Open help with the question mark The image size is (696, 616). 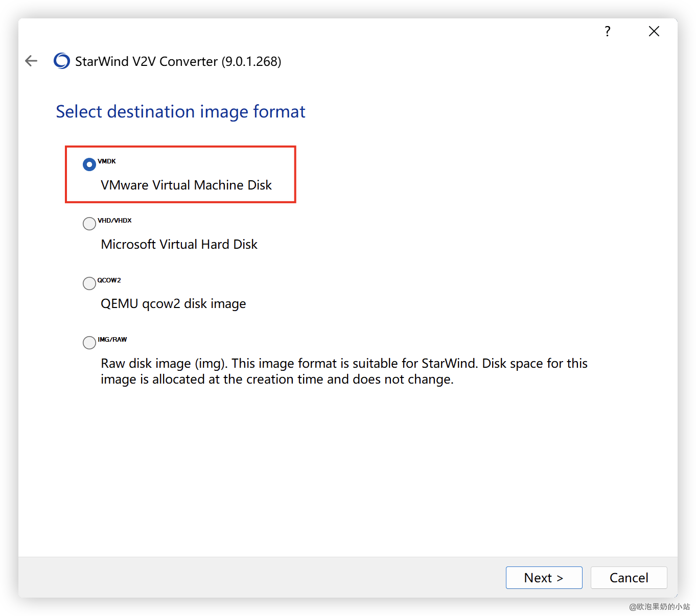point(607,32)
